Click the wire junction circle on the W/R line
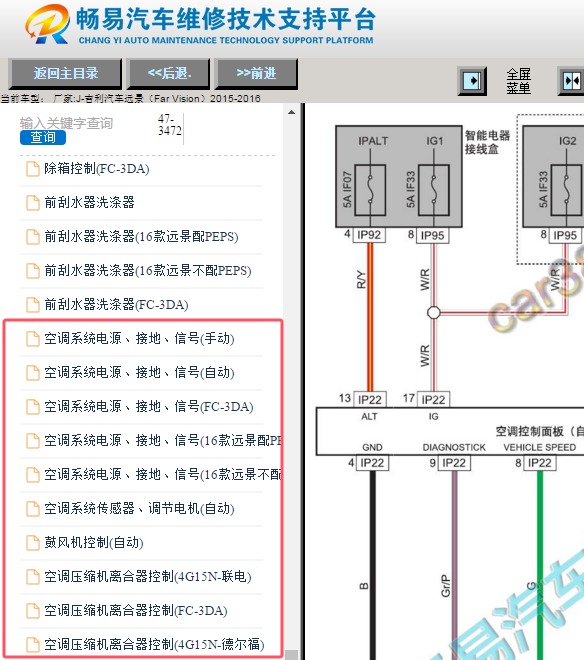This screenshot has width=584, height=660. click(434, 313)
